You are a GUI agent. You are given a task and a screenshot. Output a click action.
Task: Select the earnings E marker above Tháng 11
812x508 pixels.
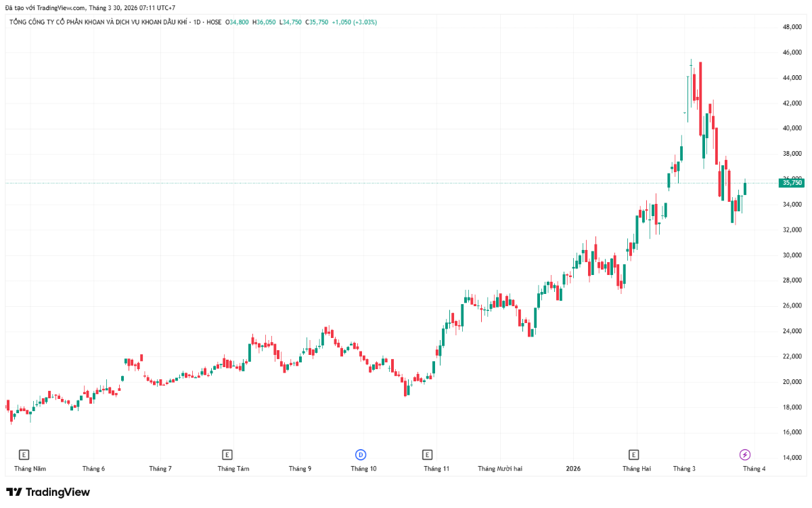tap(427, 454)
